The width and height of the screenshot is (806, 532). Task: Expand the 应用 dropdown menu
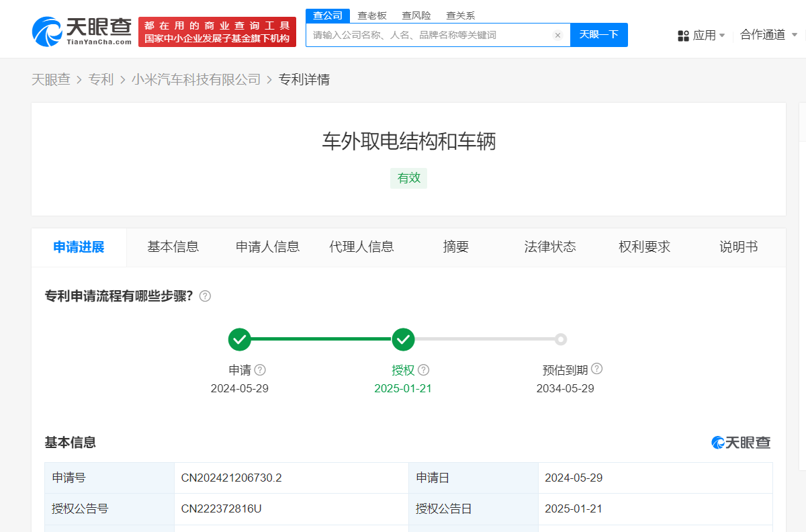point(702,36)
